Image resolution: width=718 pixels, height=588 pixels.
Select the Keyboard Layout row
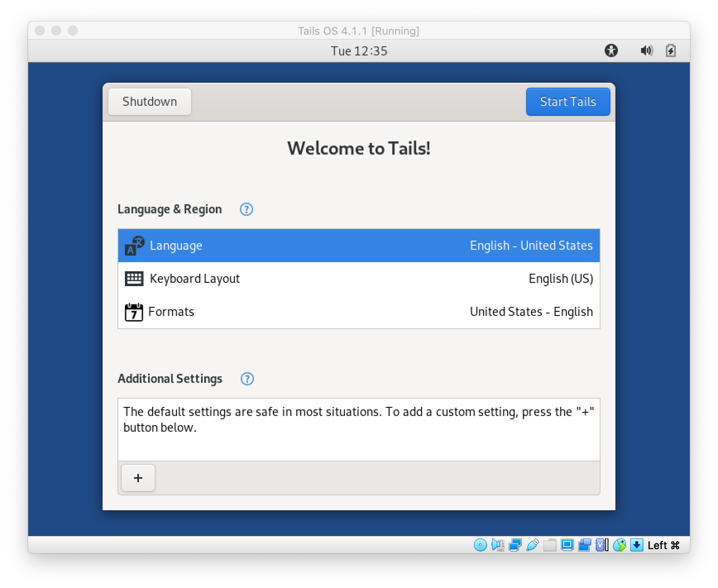[359, 279]
